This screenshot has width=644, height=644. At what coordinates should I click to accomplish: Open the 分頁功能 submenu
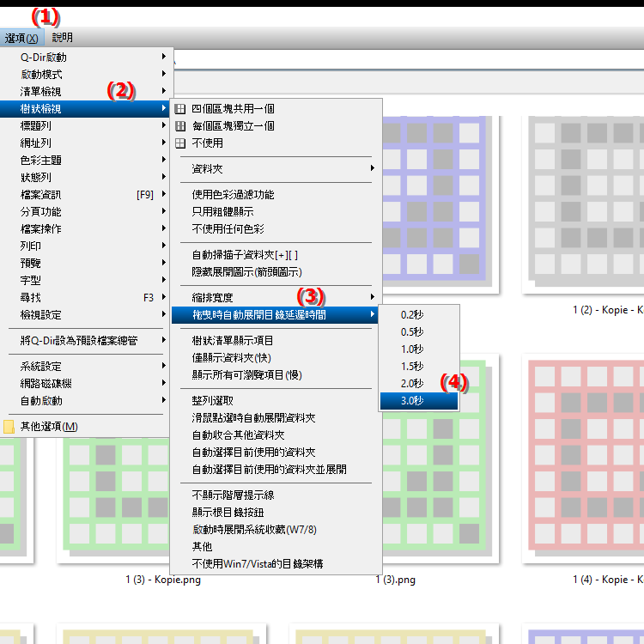[x=85, y=211]
